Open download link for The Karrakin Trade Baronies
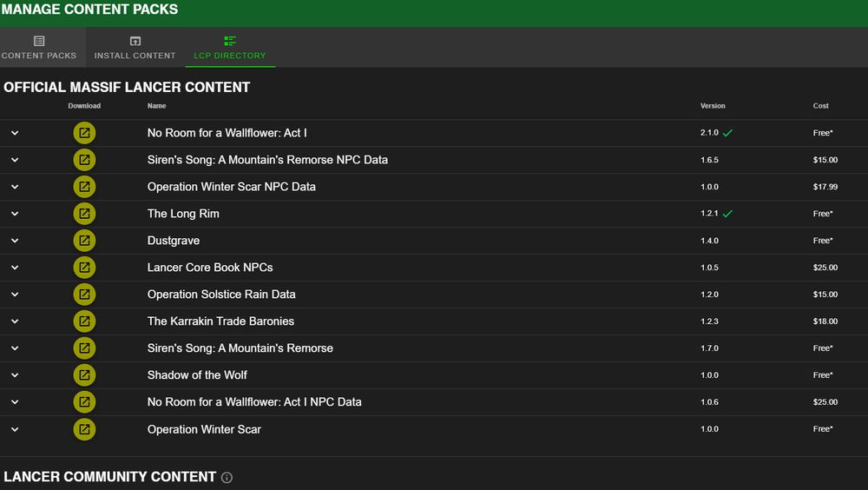Screen dimensions: 868x490 (84, 321)
